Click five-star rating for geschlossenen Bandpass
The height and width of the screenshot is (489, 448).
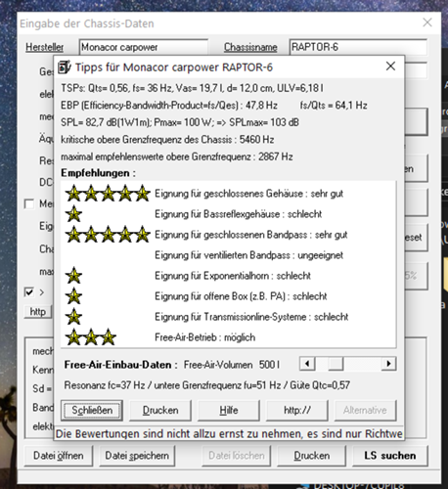pyautogui.click(x=108, y=235)
